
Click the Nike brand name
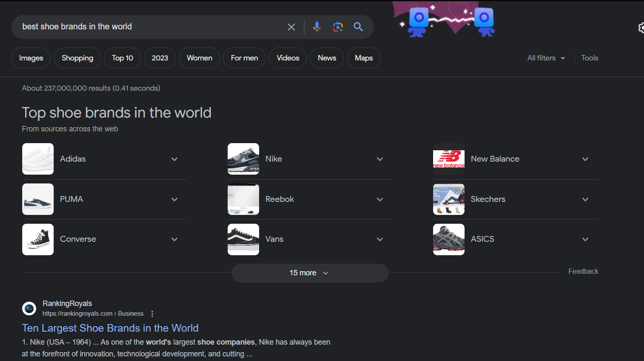(x=274, y=159)
